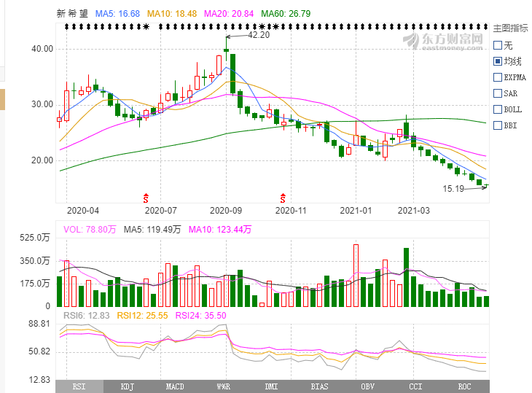Click the Eastmoney watermark logo
Screen dimensions: 532x393
click(x=444, y=40)
